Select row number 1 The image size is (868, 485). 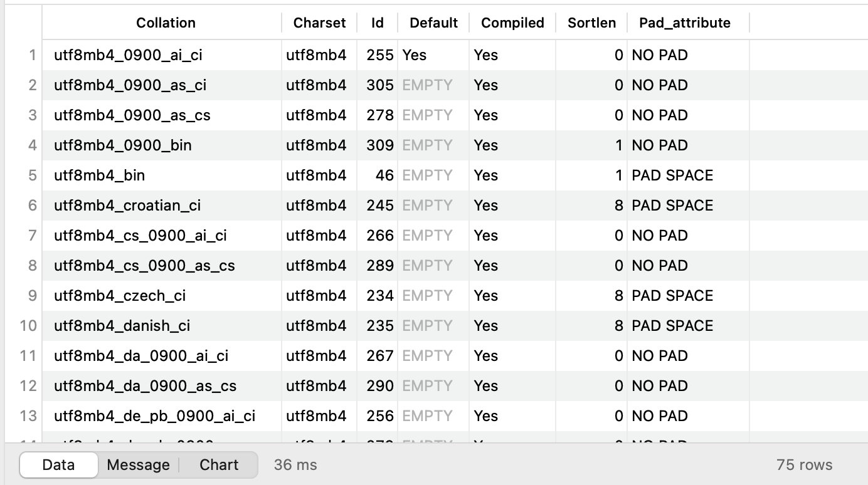pyautogui.click(x=32, y=55)
